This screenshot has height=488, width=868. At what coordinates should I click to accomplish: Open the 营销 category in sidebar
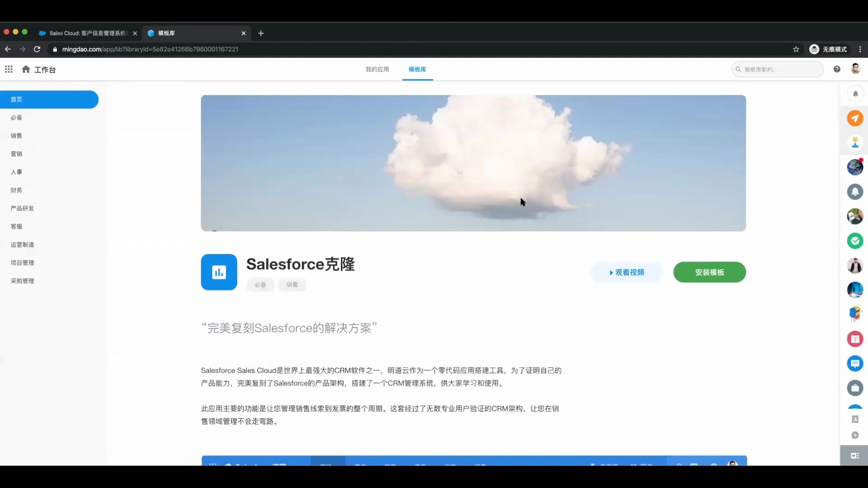(x=16, y=154)
